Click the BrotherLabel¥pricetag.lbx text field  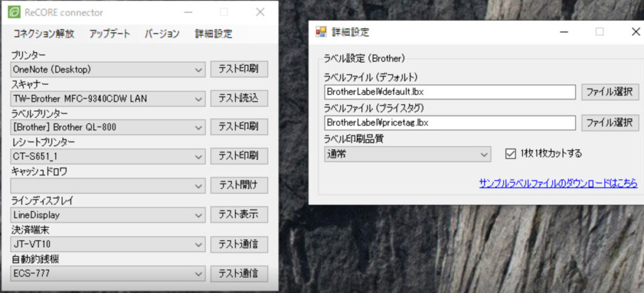(450, 123)
